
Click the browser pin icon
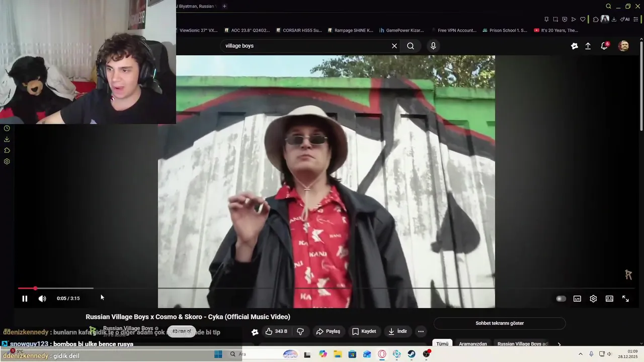(546, 19)
